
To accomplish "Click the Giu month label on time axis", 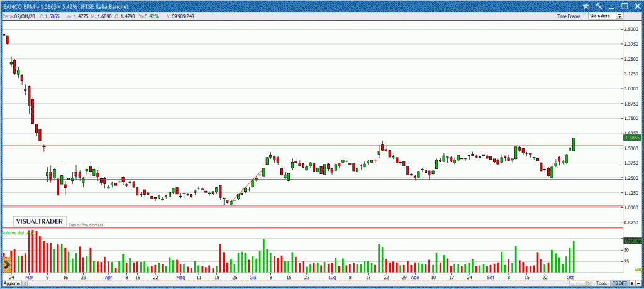I will 253,278.
